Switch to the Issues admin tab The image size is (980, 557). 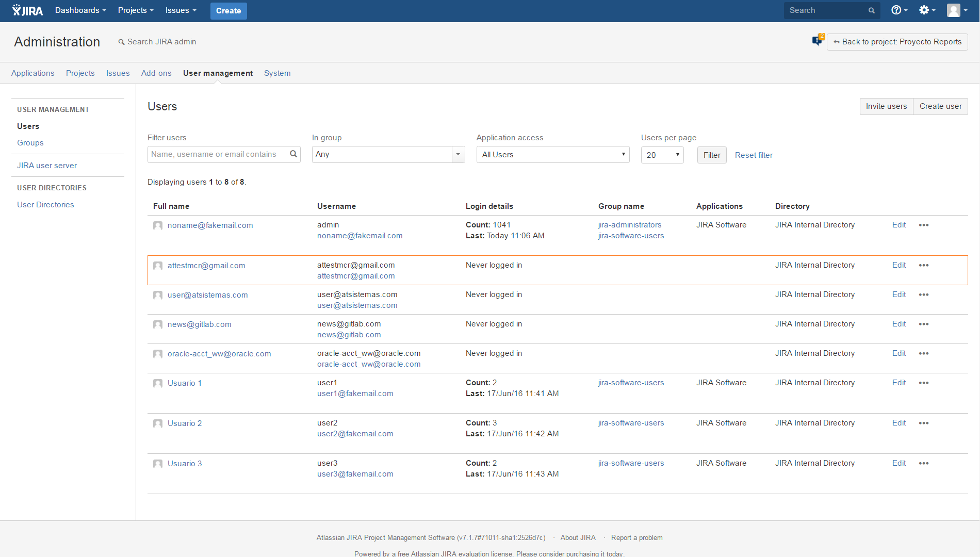point(118,73)
